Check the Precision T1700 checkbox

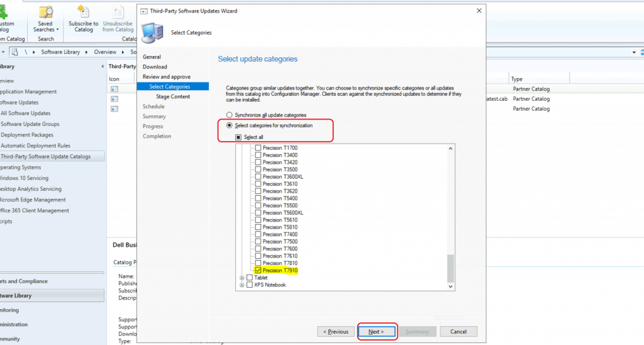point(258,147)
